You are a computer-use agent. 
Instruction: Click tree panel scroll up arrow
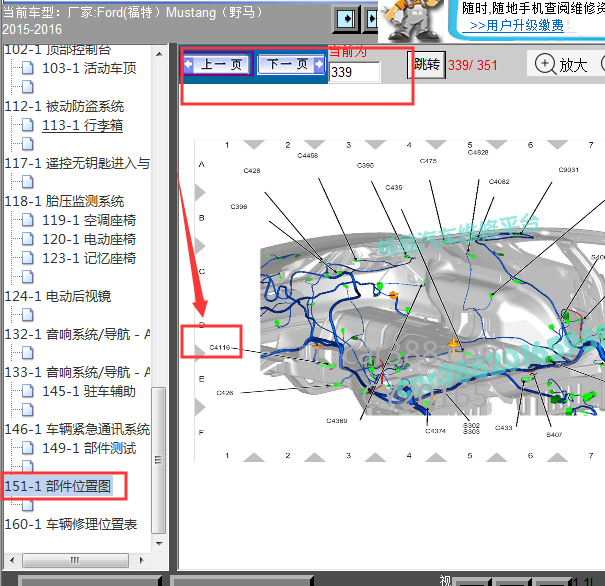(x=159, y=54)
